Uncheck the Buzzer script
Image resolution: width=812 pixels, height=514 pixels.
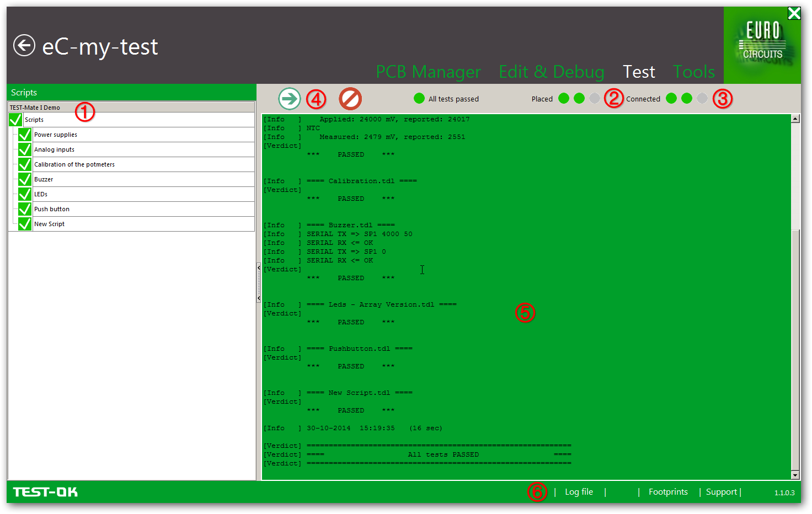point(25,179)
